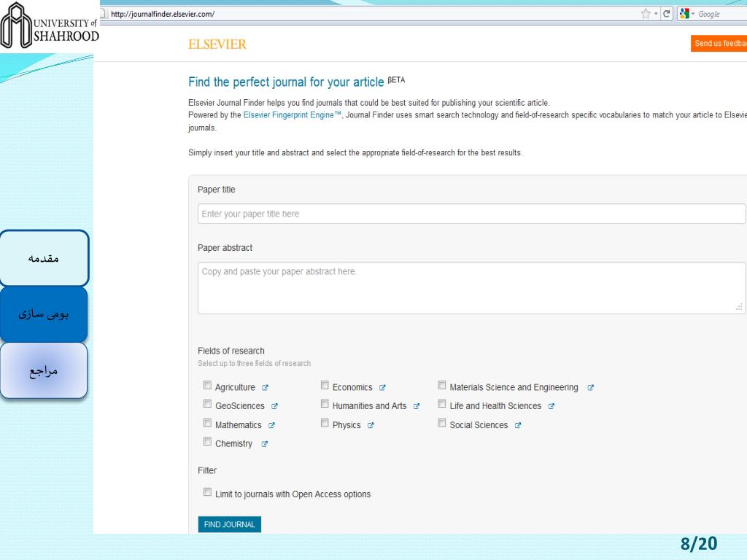Image resolution: width=747 pixels, height=560 pixels.
Task: Click into the Paper title field
Action: (471, 214)
